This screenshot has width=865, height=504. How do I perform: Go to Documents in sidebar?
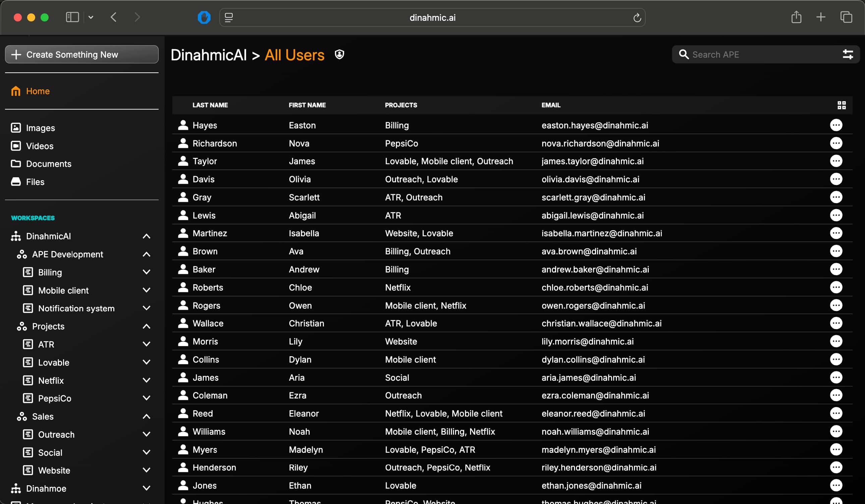coord(48,164)
